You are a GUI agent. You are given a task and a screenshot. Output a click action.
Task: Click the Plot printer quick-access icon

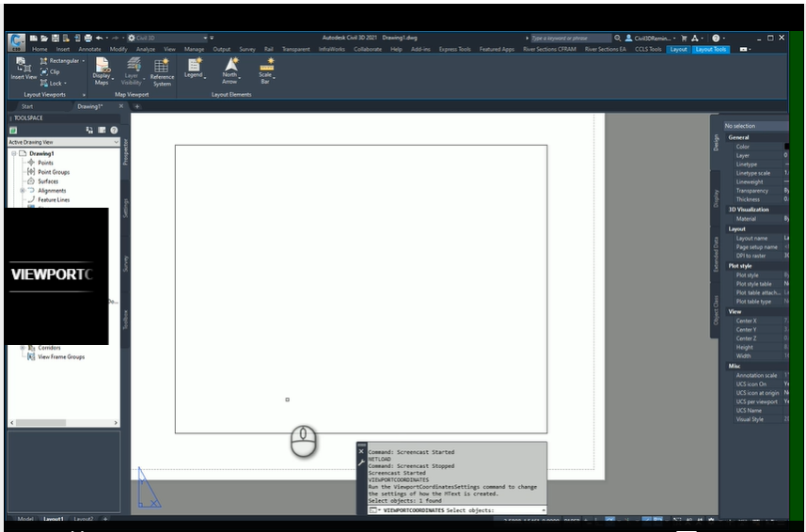[x=87, y=38]
